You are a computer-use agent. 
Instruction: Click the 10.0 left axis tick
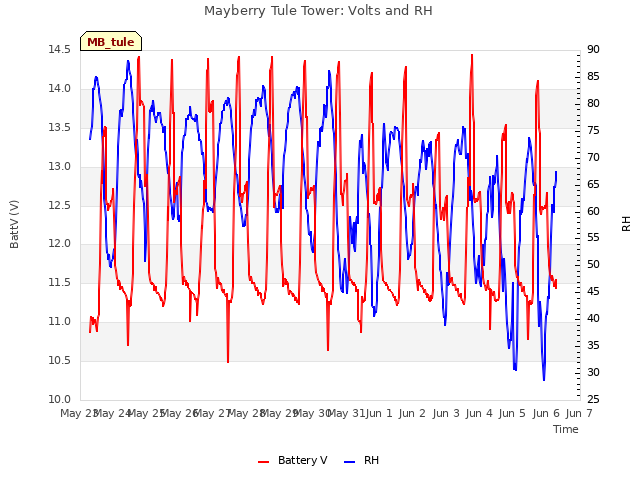point(60,400)
